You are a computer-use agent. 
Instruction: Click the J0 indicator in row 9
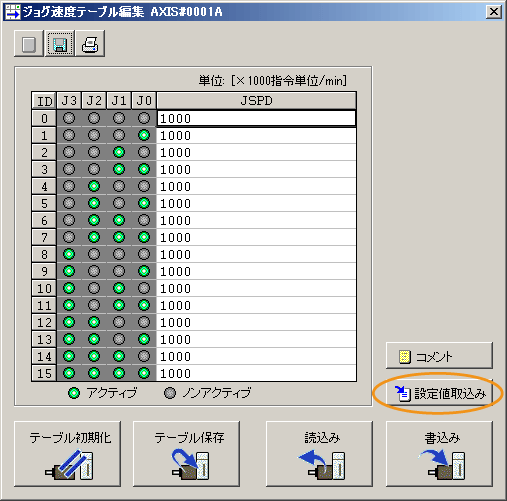144,271
